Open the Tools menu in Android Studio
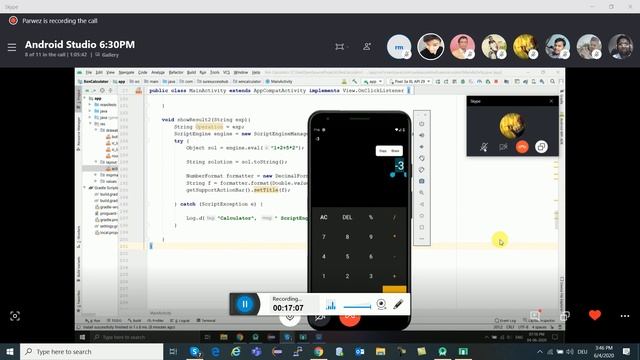This screenshot has width=640, height=360. 215,72
